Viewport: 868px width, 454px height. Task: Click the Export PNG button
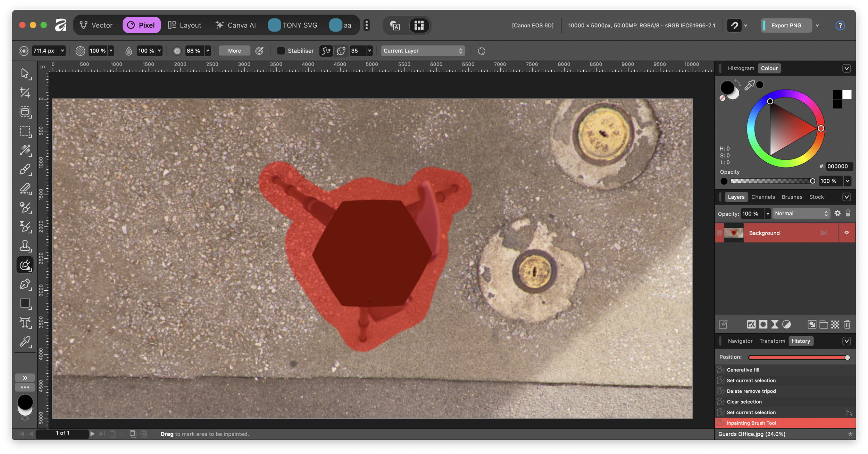click(x=786, y=25)
